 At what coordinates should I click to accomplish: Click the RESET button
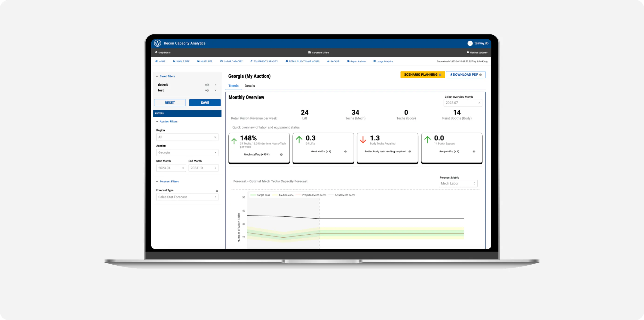pyautogui.click(x=170, y=103)
